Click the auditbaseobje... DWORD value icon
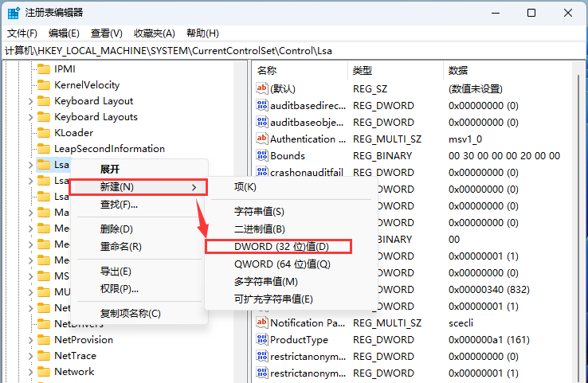 coord(262,122)
